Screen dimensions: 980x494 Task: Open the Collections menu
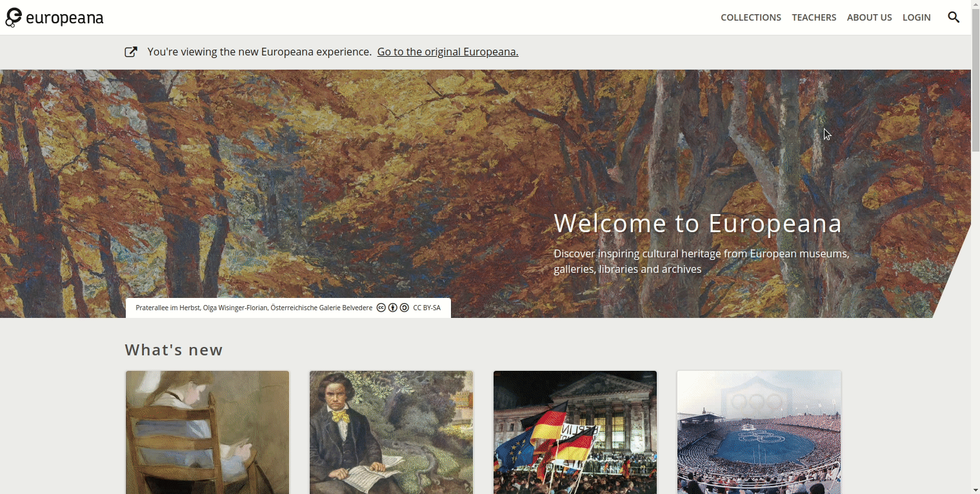[x=751, y=17]
